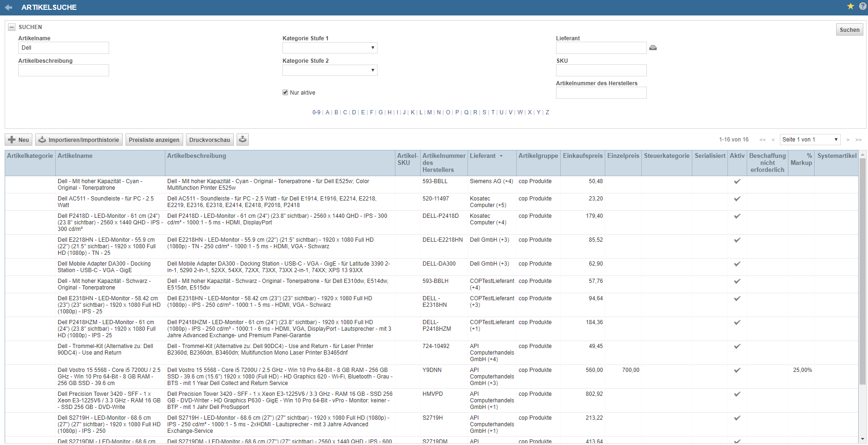Open help via question mark icon
The image size is (868, 445).
tap(862, 6)
